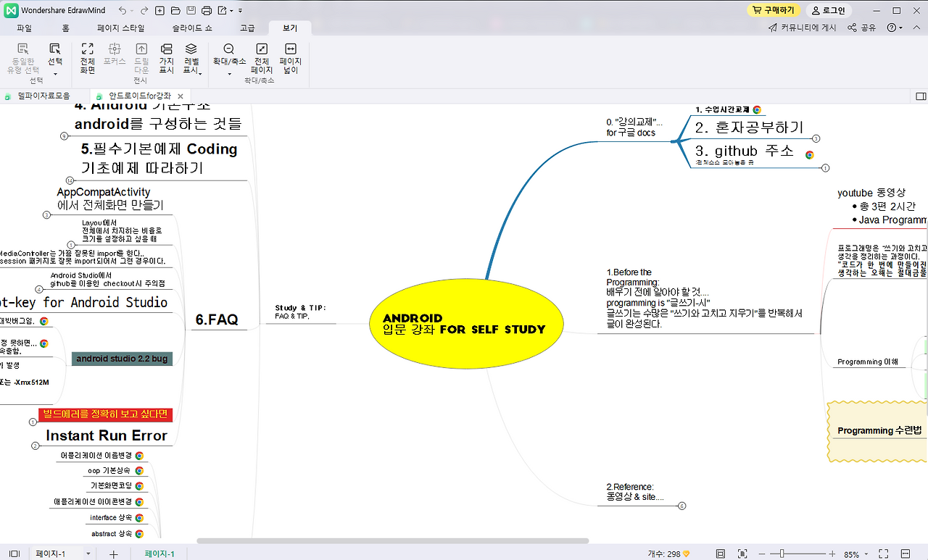Expand the 2. 혼자공부하기 branch
The width and height of the screenshot is (928, 560).
pyautogui.click(x=816, y=138)
